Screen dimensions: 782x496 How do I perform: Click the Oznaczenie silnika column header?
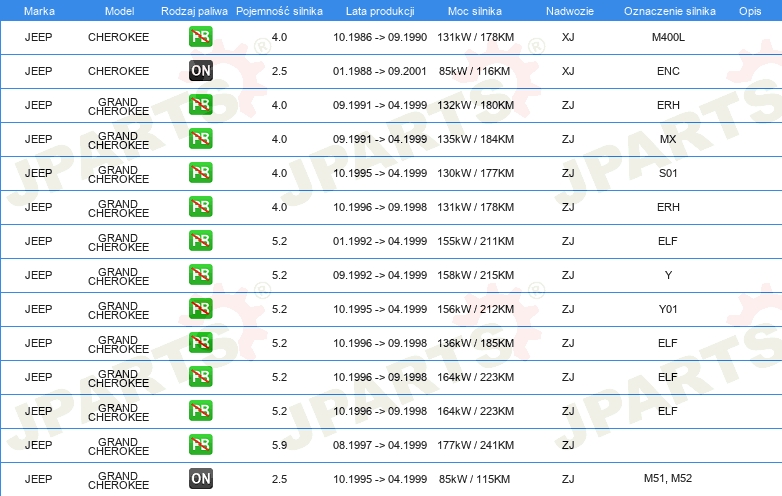670,11
